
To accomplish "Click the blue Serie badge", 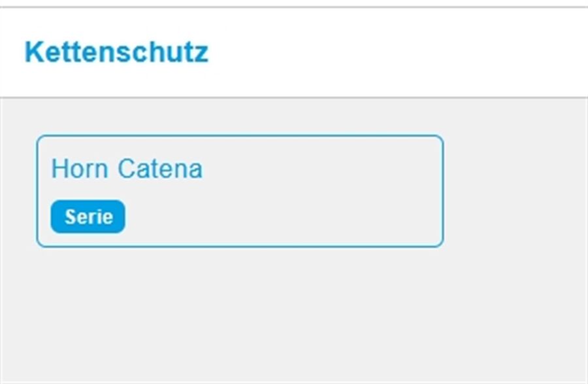I will coord(88,217).
